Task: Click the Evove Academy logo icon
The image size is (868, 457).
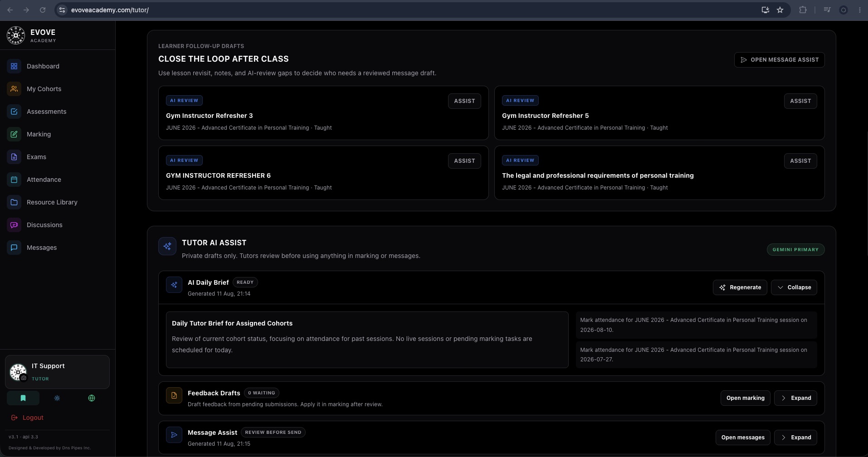Action: pyautogui.click(x=16, y=35)
